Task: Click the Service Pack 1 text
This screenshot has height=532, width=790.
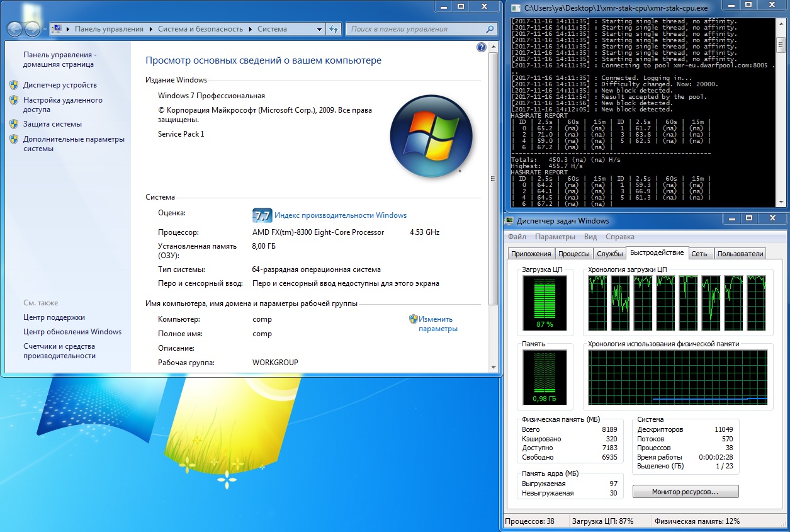Action: 181,134
